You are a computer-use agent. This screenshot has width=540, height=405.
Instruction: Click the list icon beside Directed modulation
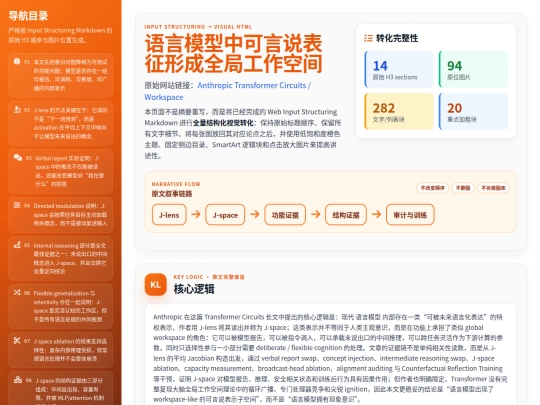point(17,205)
